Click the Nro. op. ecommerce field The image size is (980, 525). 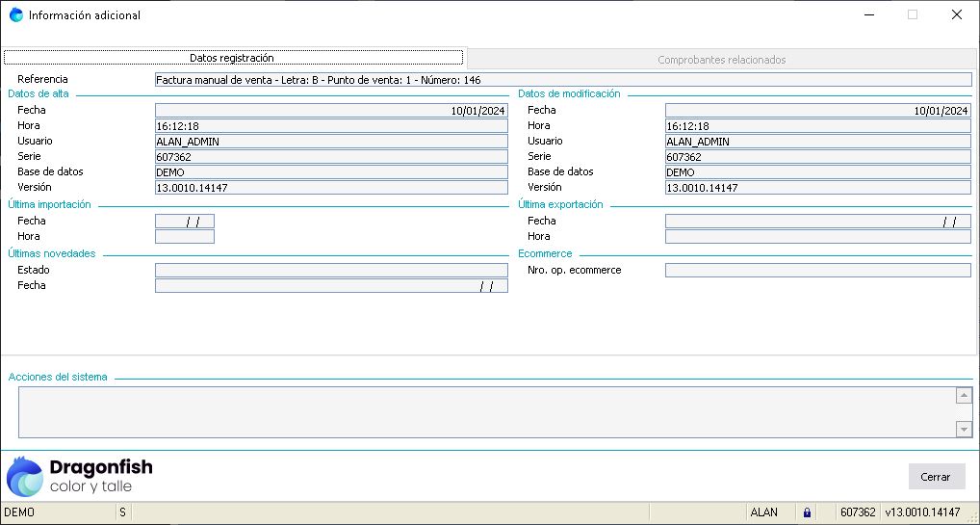(818, 271)
